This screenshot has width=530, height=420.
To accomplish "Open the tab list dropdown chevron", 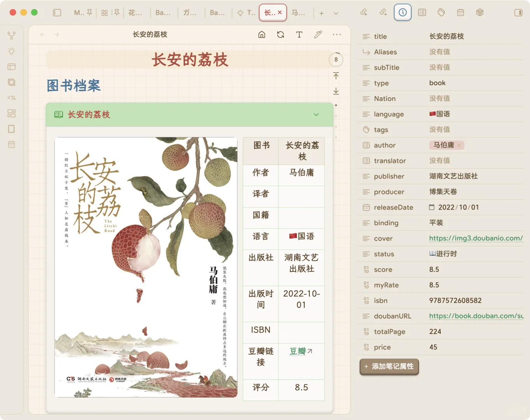I will click(336, 13).
